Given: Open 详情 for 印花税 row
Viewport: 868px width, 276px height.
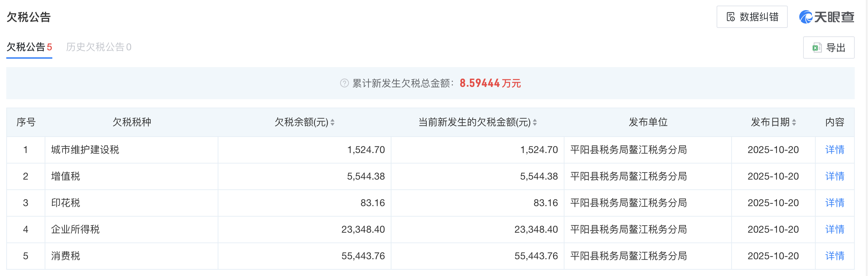Looking at the screenshot, I should click(835, 203).
